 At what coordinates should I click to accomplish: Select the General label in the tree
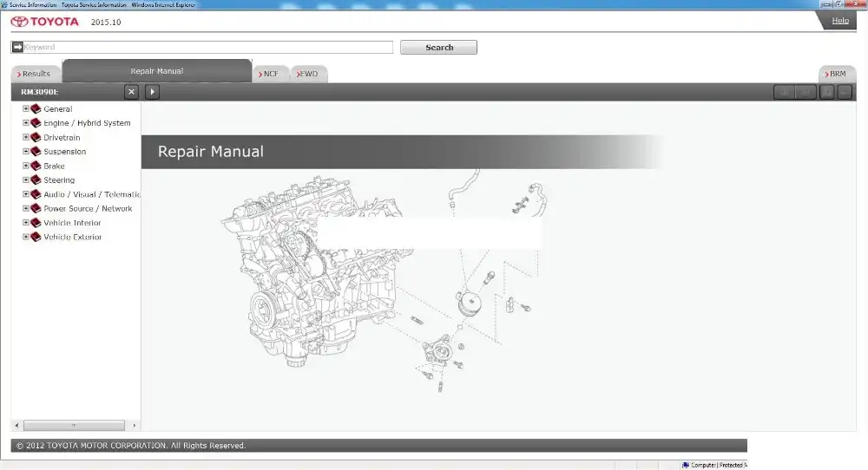(x=57, y=109)
